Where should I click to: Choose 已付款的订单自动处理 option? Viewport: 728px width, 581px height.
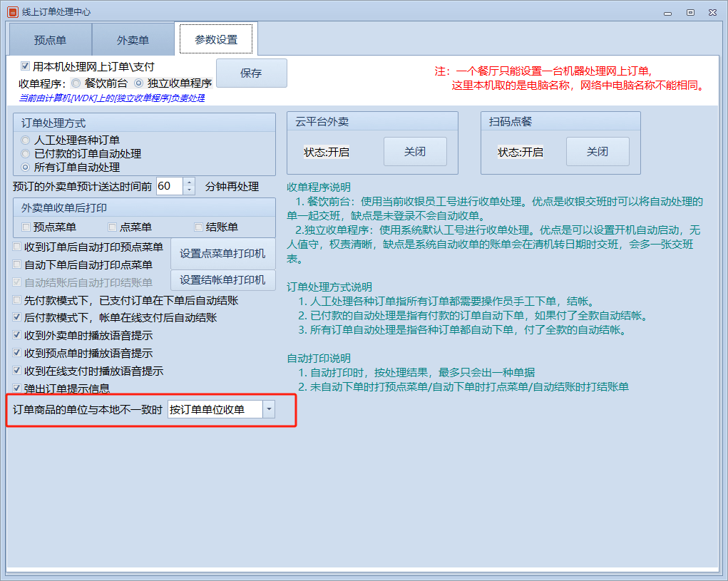(26, 154)
